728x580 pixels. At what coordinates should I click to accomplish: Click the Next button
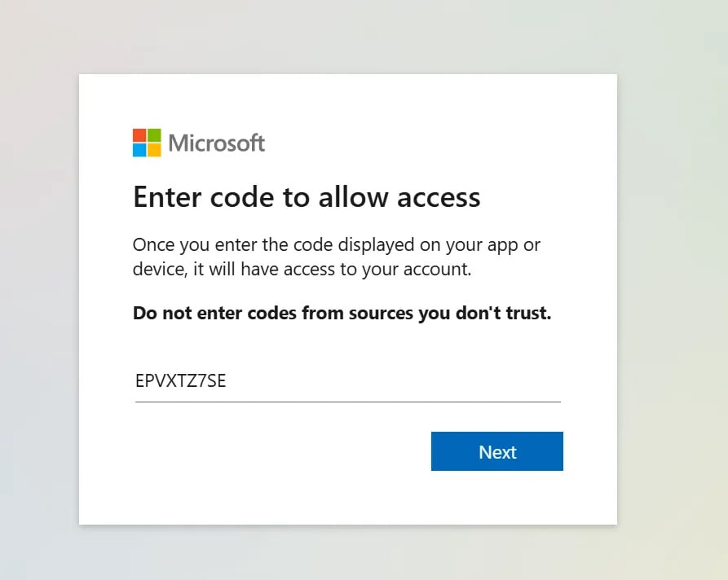coord(496,450)
